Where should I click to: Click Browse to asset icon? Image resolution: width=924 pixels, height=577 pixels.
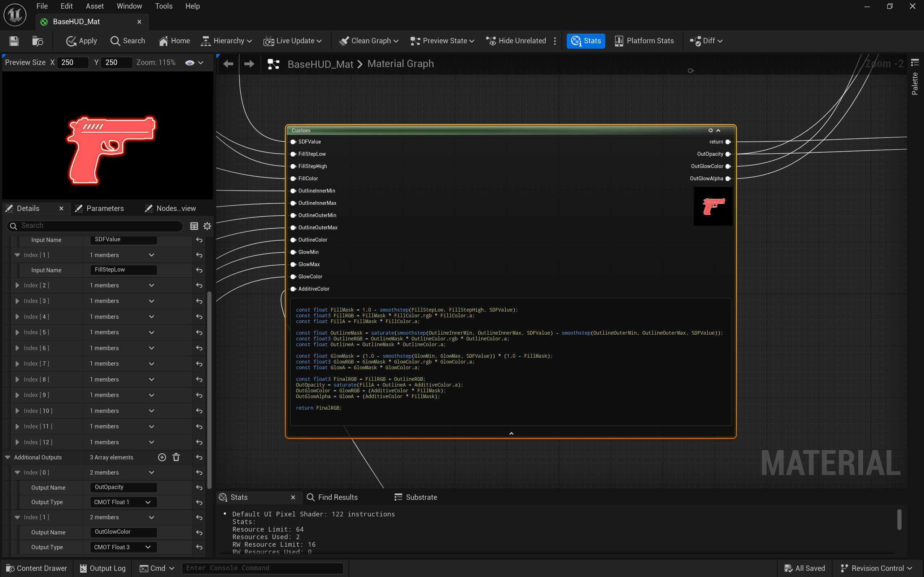[38, 41]
